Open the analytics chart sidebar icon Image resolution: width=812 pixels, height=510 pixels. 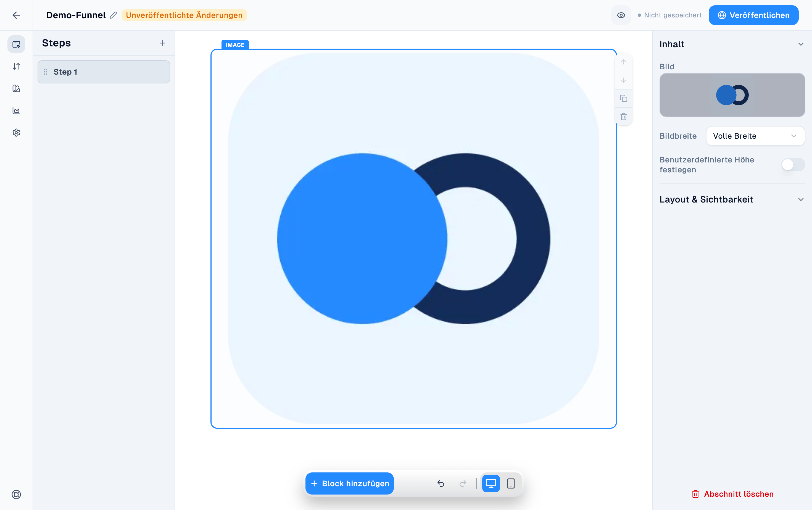16,111
